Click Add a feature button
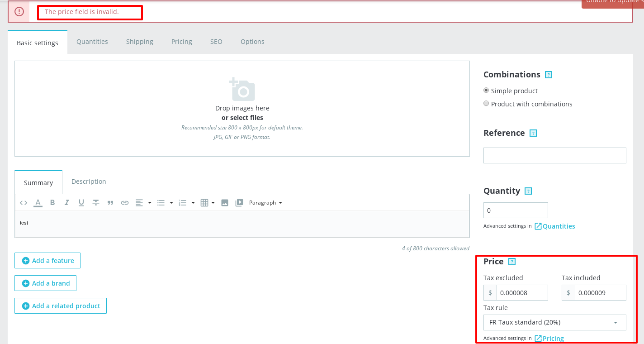644x344 pixels. (x=47, y=261)
